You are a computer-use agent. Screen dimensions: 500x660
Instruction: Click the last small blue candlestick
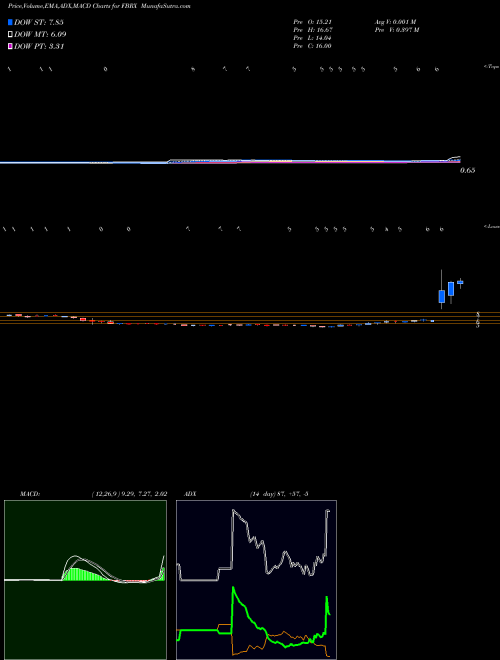click(x=460, y=283)
